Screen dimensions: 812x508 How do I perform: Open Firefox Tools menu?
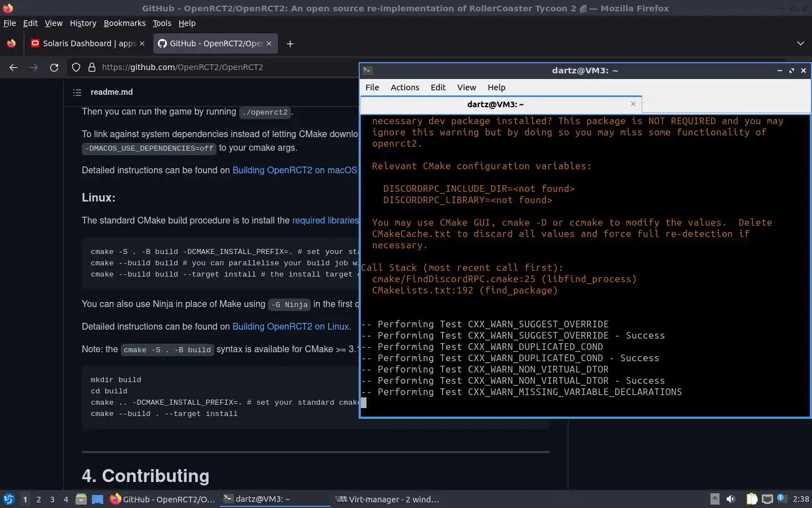click(162, 23)
